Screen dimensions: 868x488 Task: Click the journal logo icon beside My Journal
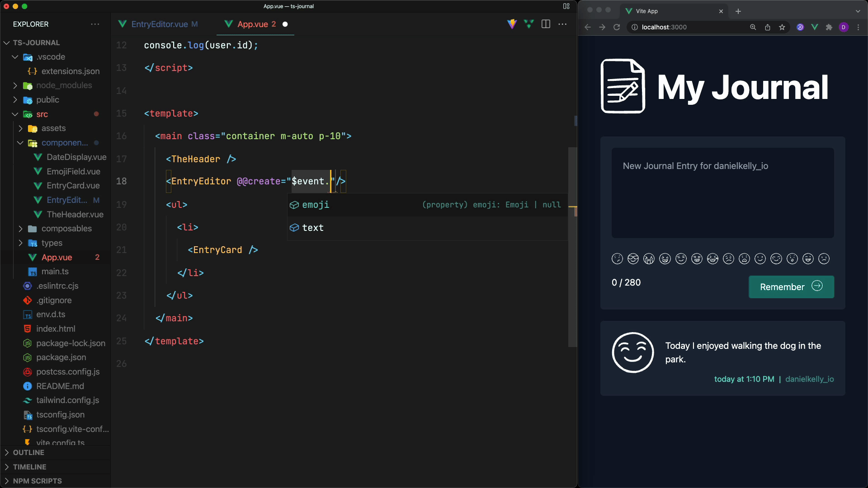[x=623, y=86]
